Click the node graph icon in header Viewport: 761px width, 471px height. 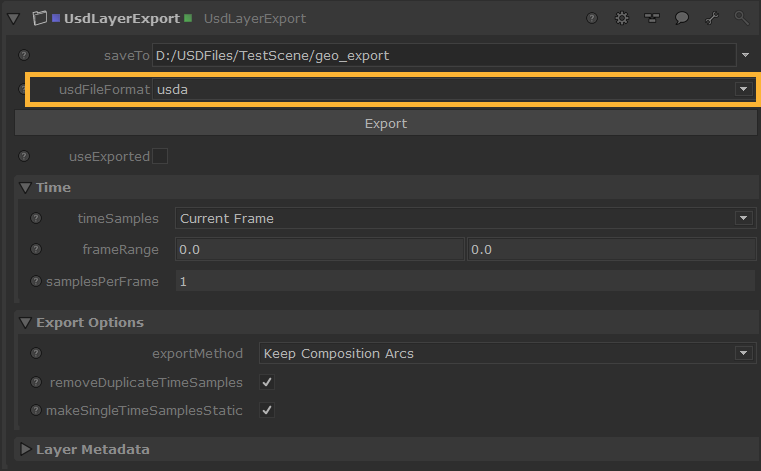pyautogui.click(x=652, y=18)
